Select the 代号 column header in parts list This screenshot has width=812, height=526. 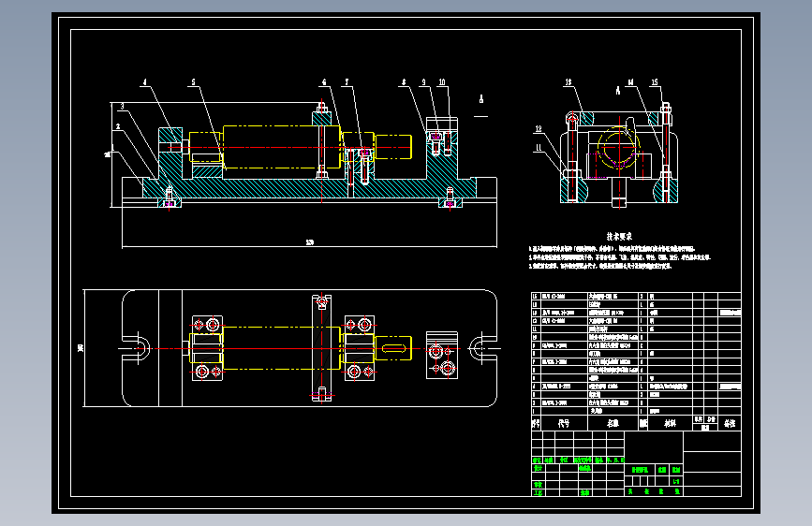click(x=564, y=423)
